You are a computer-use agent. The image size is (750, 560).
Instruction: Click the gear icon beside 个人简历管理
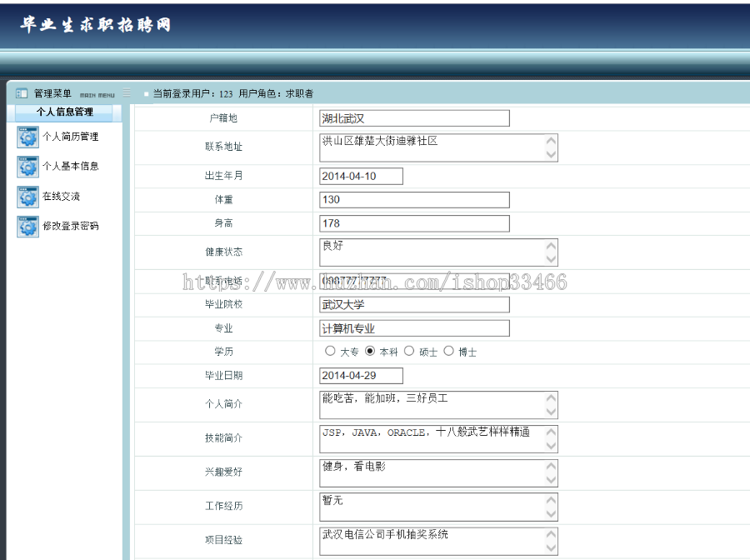pos(27,137)
